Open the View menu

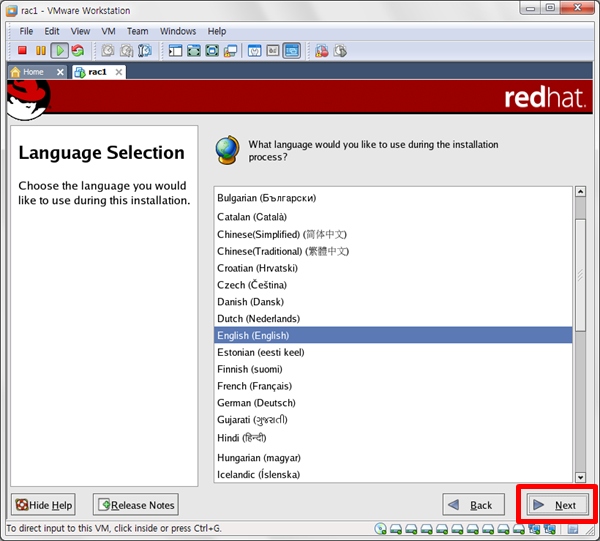click(x=80, y=31)
